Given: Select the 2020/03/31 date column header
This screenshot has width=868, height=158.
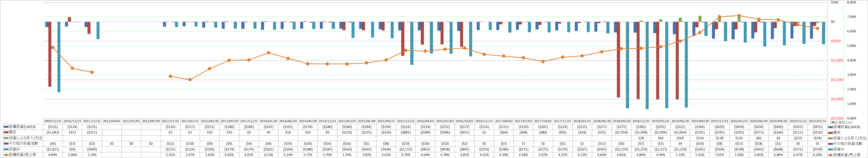Looking at the screenshot, I should (739, 121).
